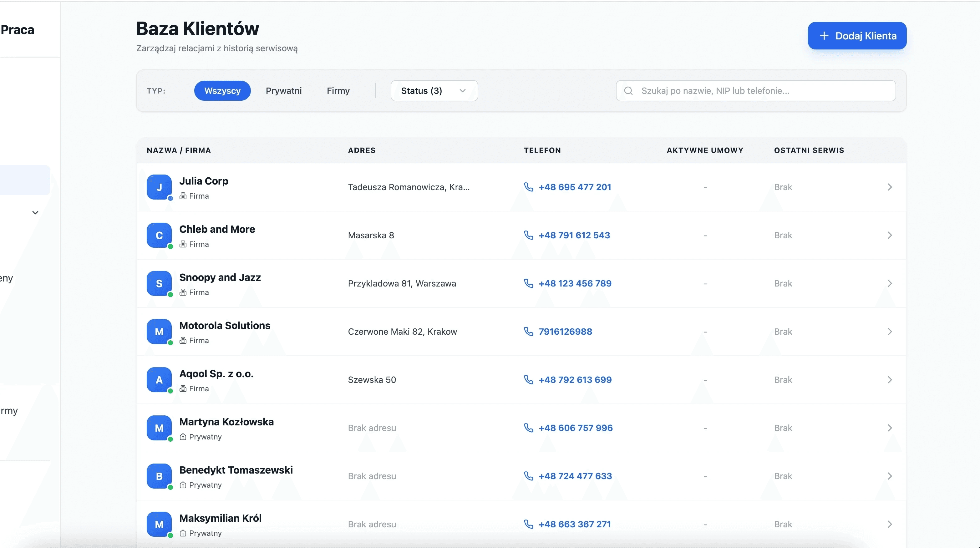Click the phone icon beside +48 663 367 271

(x=528, y=524)
